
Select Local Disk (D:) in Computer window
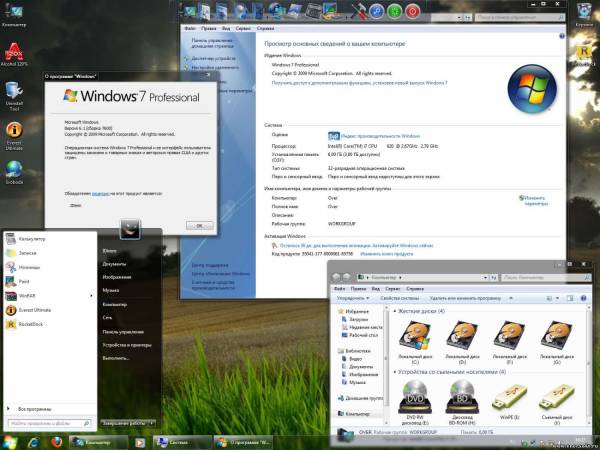(x=462, y=342)
